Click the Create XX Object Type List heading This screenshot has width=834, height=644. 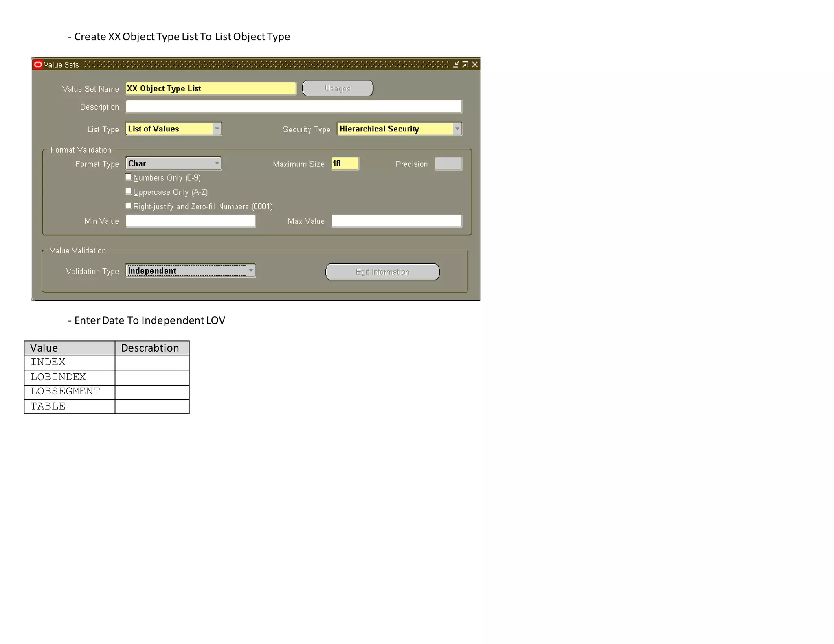click(179, 37)
